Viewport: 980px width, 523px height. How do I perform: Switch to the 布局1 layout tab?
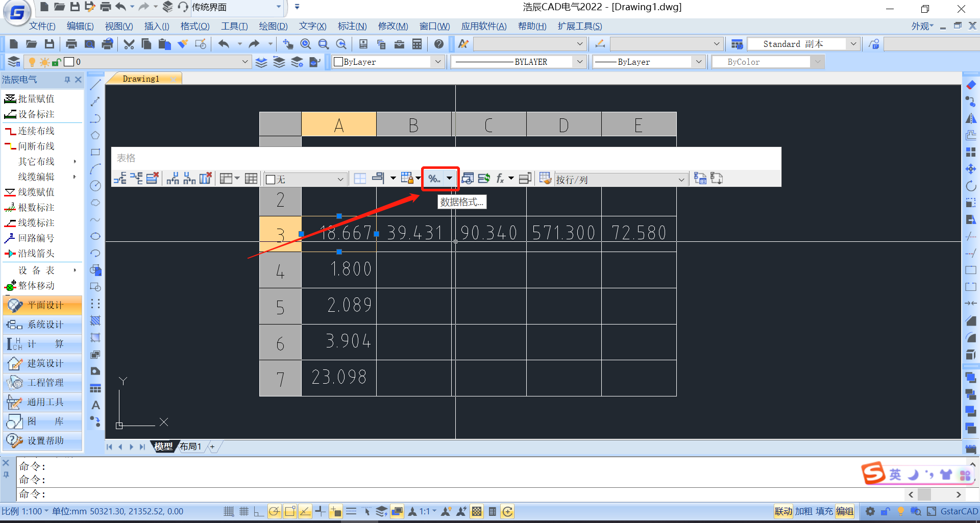coord(190,446)
